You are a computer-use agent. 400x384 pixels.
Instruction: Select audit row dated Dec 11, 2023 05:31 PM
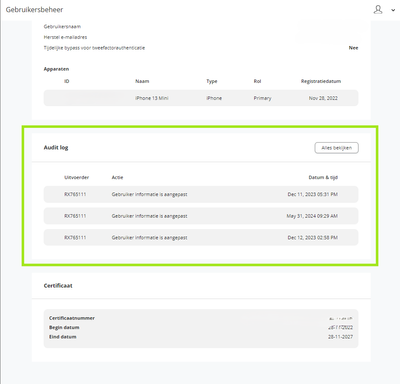(201, 194)
